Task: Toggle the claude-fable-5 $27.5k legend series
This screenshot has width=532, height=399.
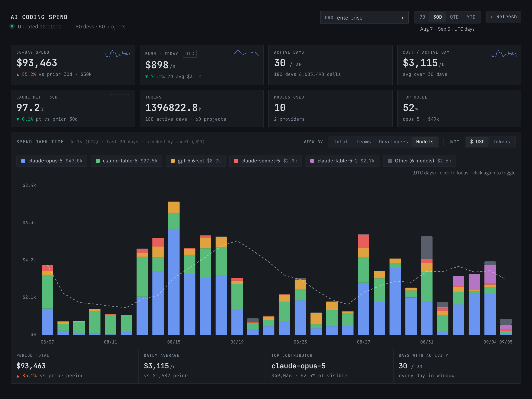Action: (127, 161)
